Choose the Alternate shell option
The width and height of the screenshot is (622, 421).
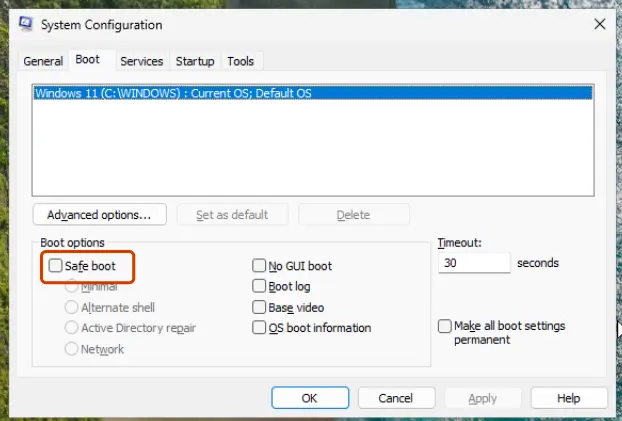coord(71,307)
